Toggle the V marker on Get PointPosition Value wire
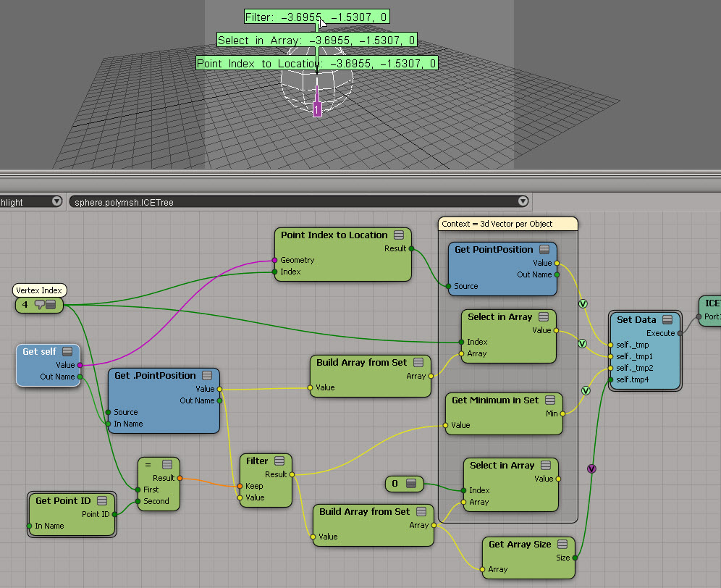The height and width of the screenshot is (588, 721). pos(583,304)
